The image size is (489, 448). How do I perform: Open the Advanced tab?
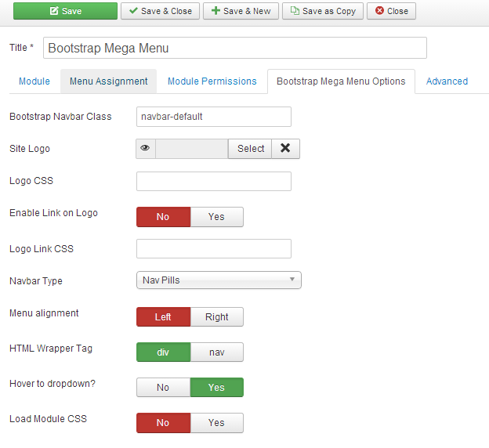point(447,81)
